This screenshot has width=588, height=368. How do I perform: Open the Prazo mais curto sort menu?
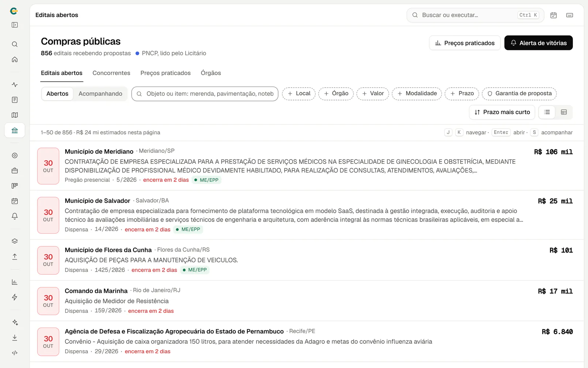pos(502,112)
